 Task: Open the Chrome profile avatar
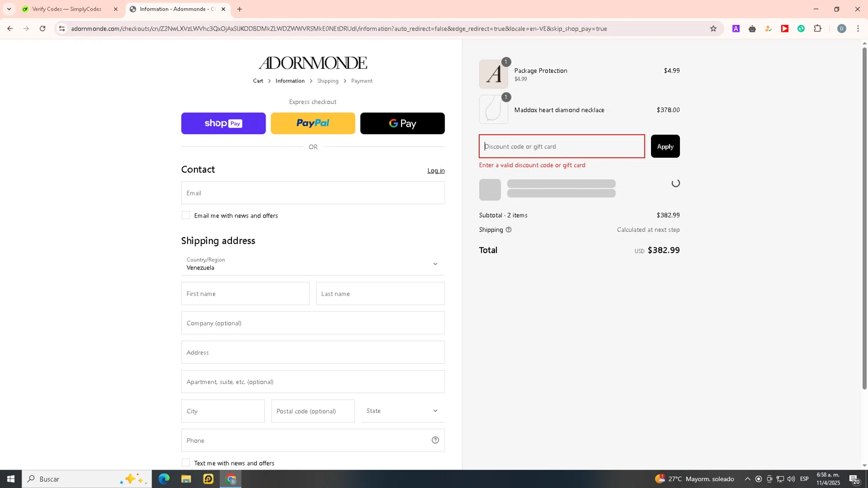[x=841, y=28]
